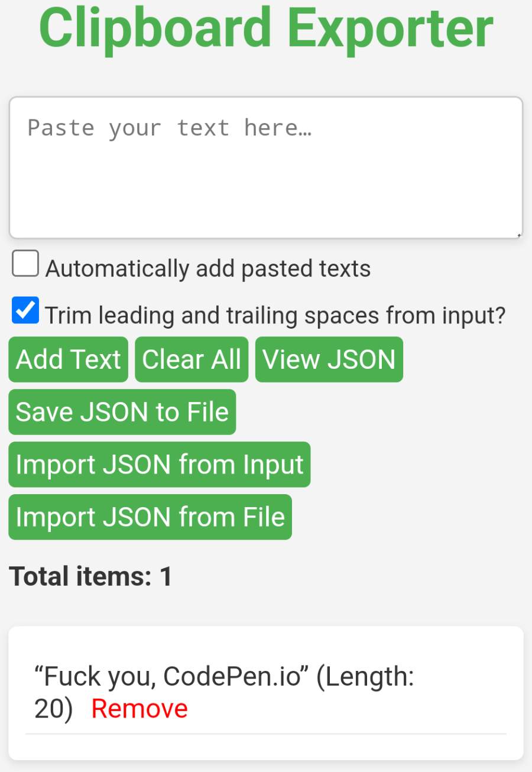
Task: Choose Import JSON from File
Action: tap(150, 517)
